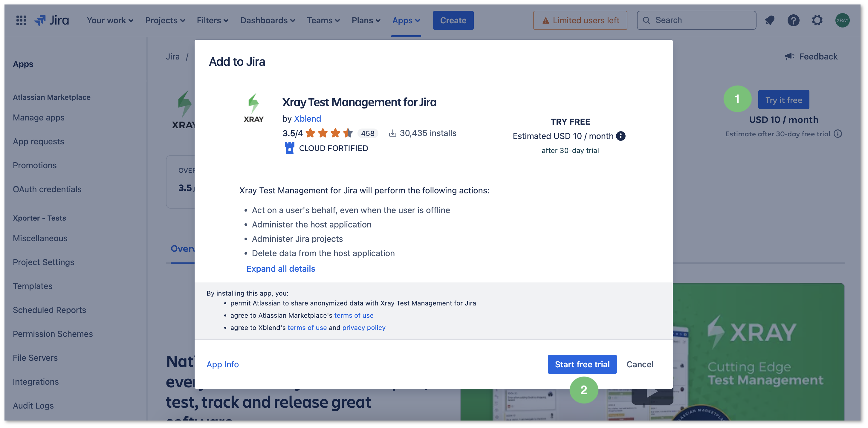868x428 pixels.
Task: Expand all details of app permissions
Action: (x=281, y=269)
